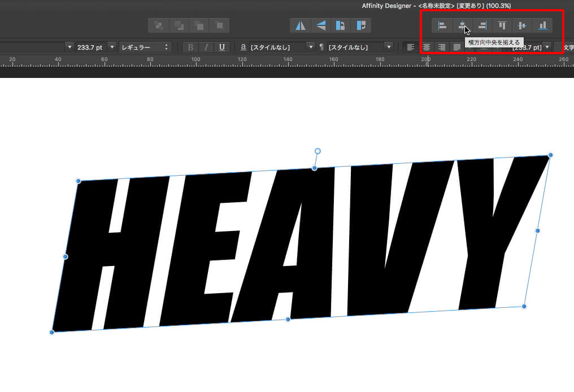Align objects to the left edge

tap(442, 25)
